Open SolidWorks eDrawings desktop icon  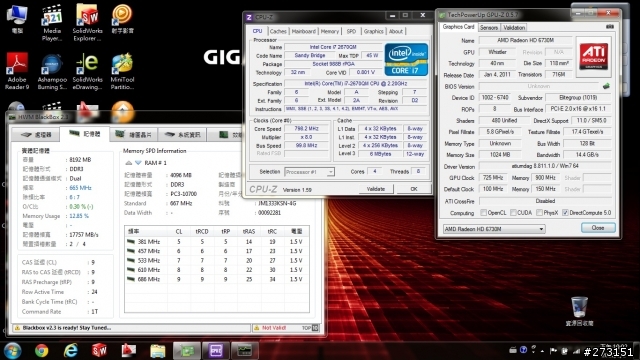pos(87,71)
